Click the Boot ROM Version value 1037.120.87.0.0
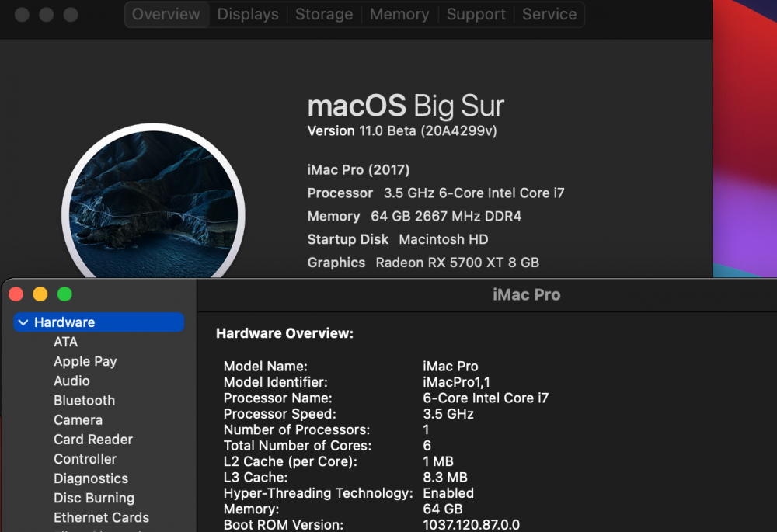Image resolution: width=777 pixels, height=532 pixels. (x=472, y=525)
